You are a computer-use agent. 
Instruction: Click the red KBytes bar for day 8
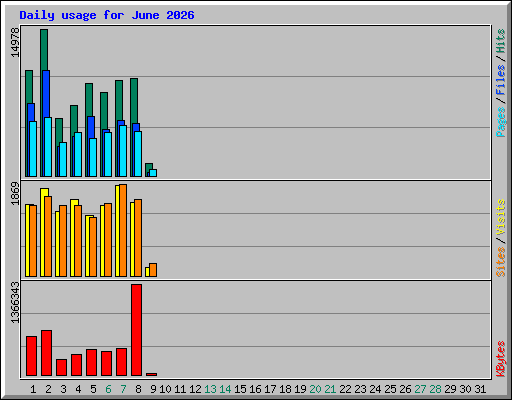[x=136, y=330]
